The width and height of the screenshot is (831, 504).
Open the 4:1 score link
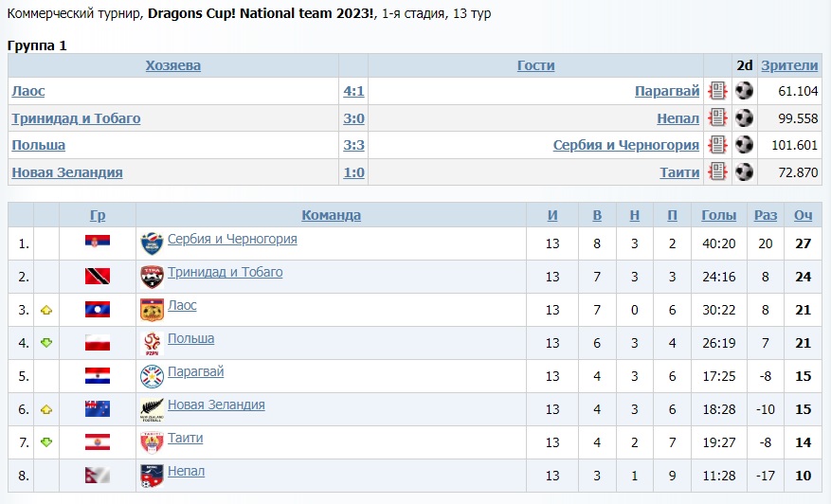pyautogui.click(x=353, y=91)
